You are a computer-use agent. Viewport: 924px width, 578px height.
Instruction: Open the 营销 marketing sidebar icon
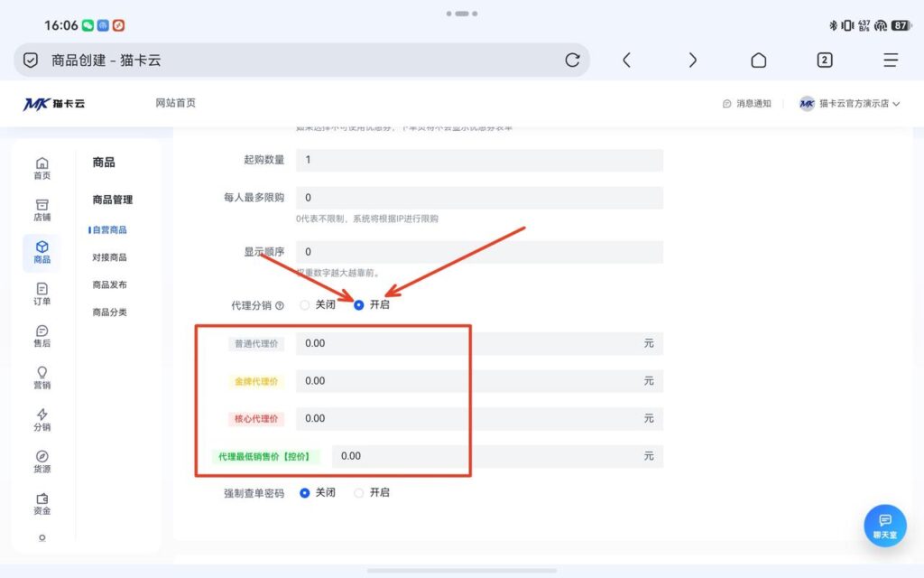coord(42,378)
